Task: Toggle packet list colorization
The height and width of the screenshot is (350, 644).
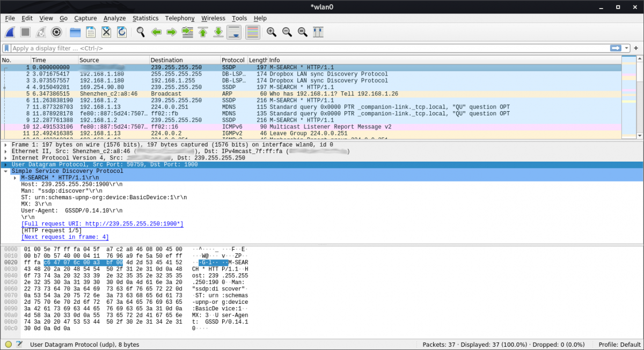Action: (252, 32)
